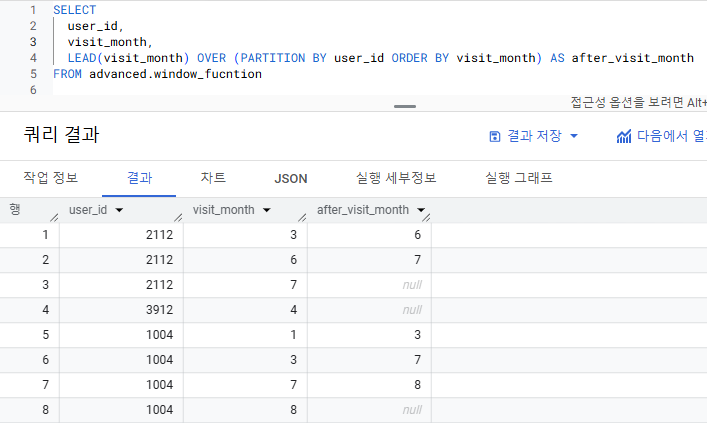Place cursor on the FROM advanced.window_fucntion line

(x=158, y=74)
